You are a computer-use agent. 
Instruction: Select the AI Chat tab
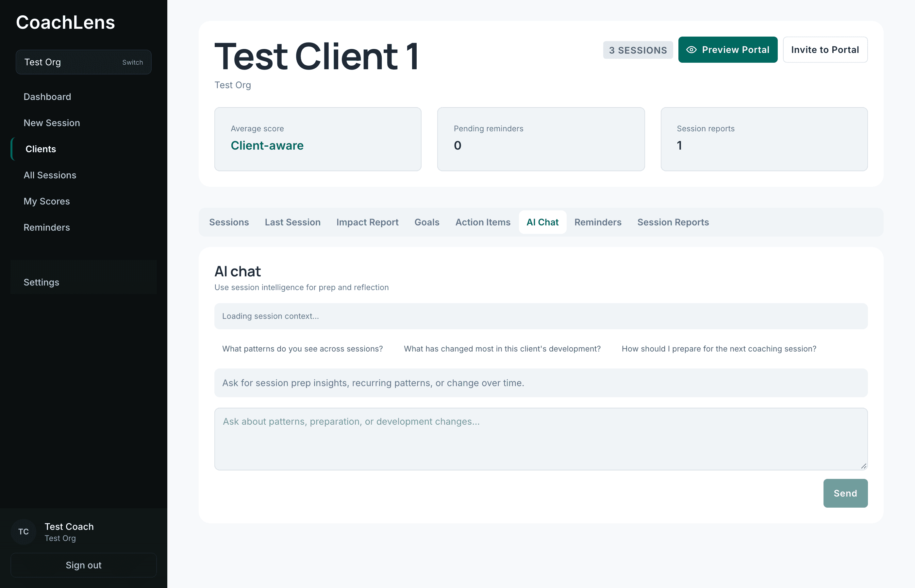(542, 222)
